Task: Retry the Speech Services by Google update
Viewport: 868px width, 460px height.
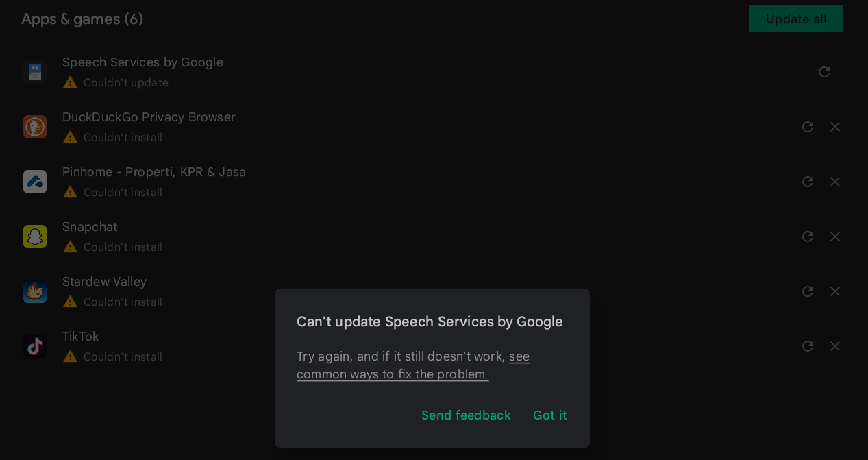Action: [824, 72]
